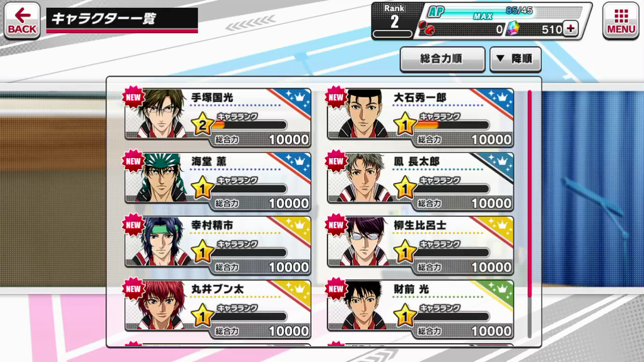Tap the BACK arrow button
644x362 pixels.
point(22,20)
